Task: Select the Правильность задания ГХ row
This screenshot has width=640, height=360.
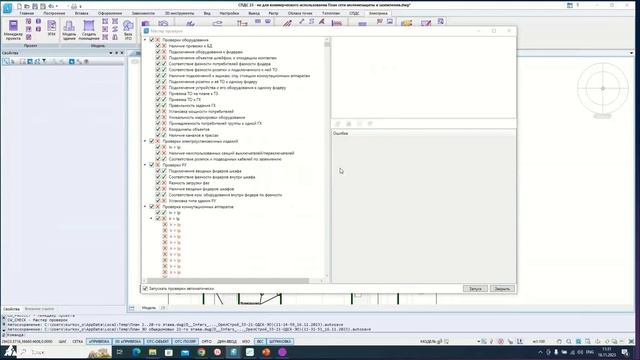Action: (192, 106)
